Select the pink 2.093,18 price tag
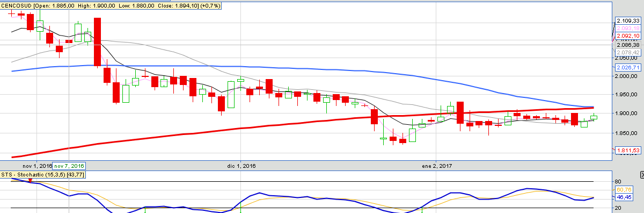 628,28
